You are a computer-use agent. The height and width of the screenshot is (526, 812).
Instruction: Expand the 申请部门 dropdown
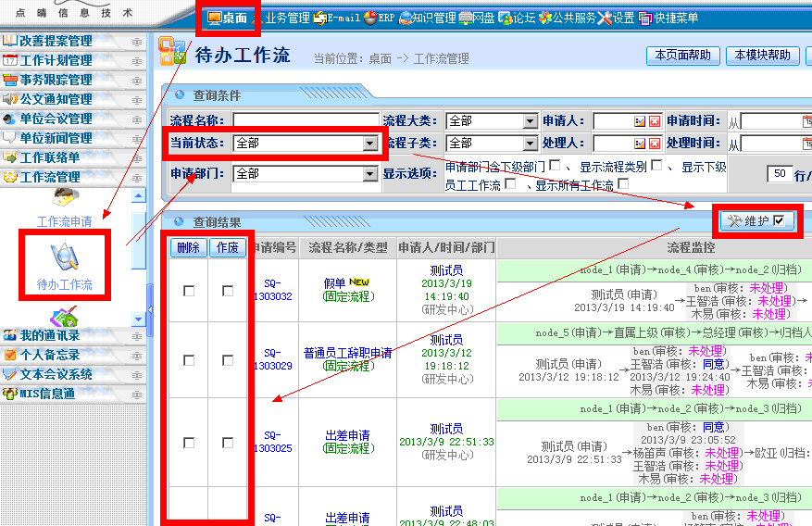370,174
